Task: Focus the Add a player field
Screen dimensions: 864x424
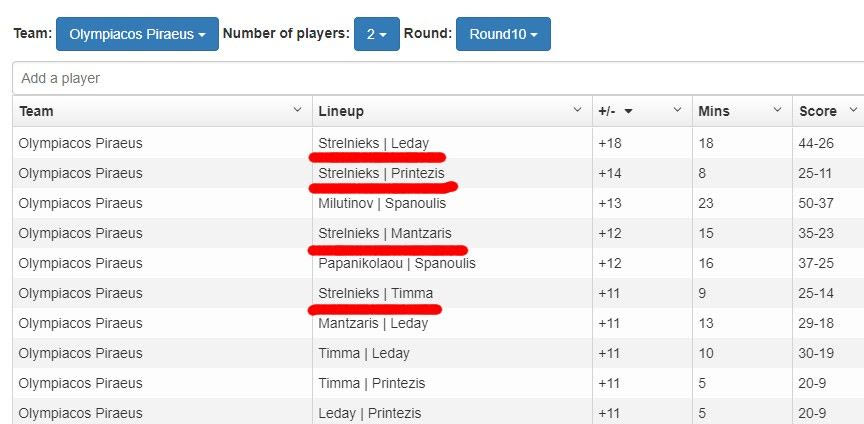Action: tap(437, 78)
